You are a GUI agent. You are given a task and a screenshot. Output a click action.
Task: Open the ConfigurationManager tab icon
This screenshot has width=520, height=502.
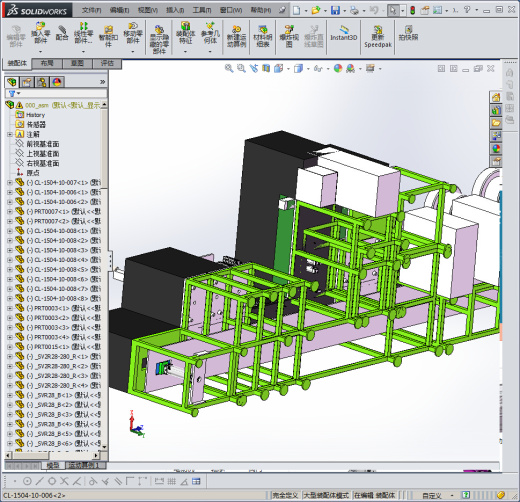[42, 82]
